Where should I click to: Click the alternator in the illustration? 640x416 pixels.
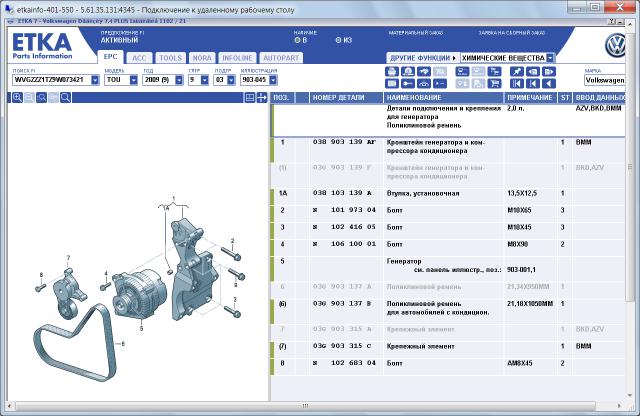139,296
